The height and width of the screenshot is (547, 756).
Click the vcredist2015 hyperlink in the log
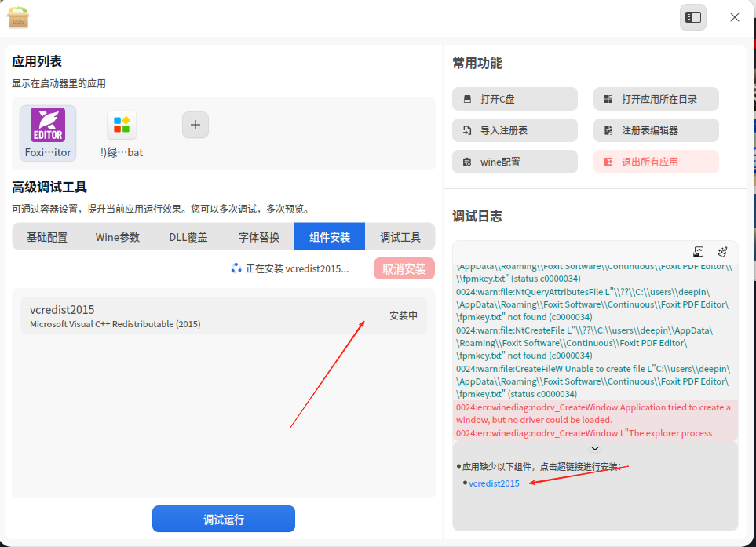click(494, 483)
